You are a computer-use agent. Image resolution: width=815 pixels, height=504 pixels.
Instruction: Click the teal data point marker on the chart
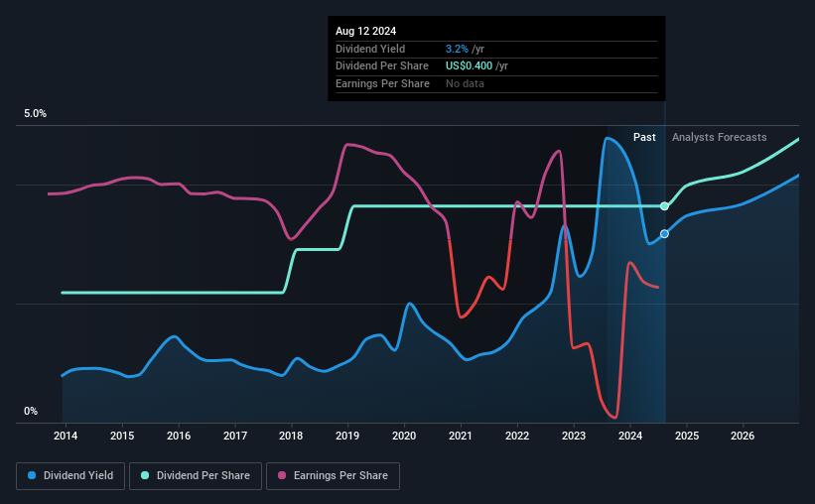(x=664, y=206)
